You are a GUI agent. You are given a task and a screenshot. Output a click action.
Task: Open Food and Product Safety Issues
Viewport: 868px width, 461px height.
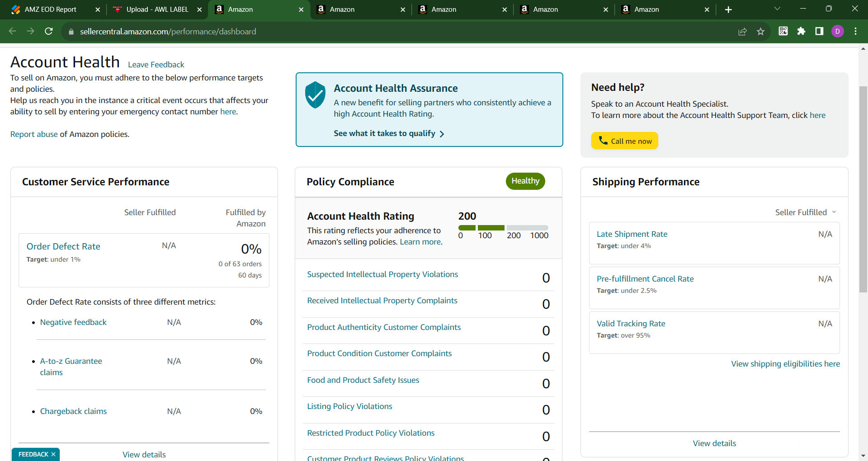[363, 380]
